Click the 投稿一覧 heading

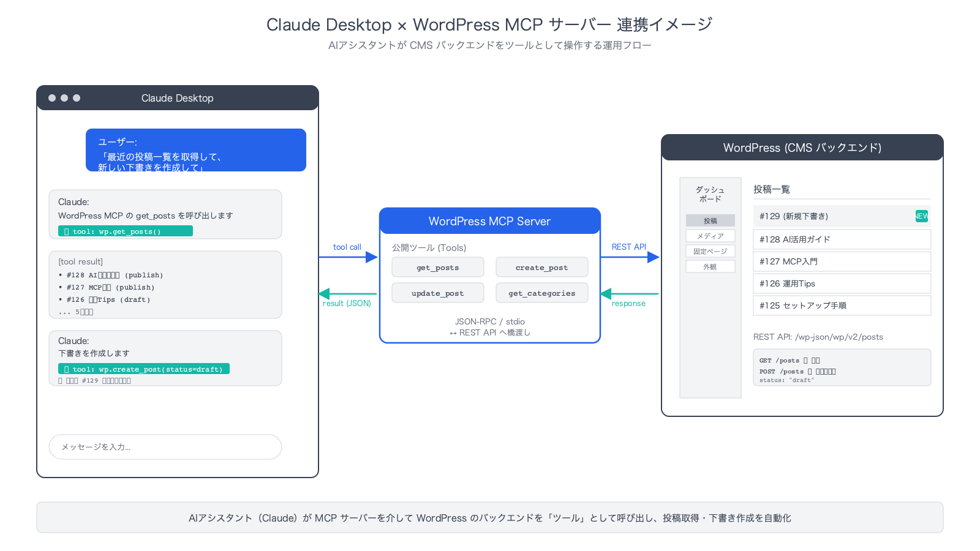tap(772, 190)
